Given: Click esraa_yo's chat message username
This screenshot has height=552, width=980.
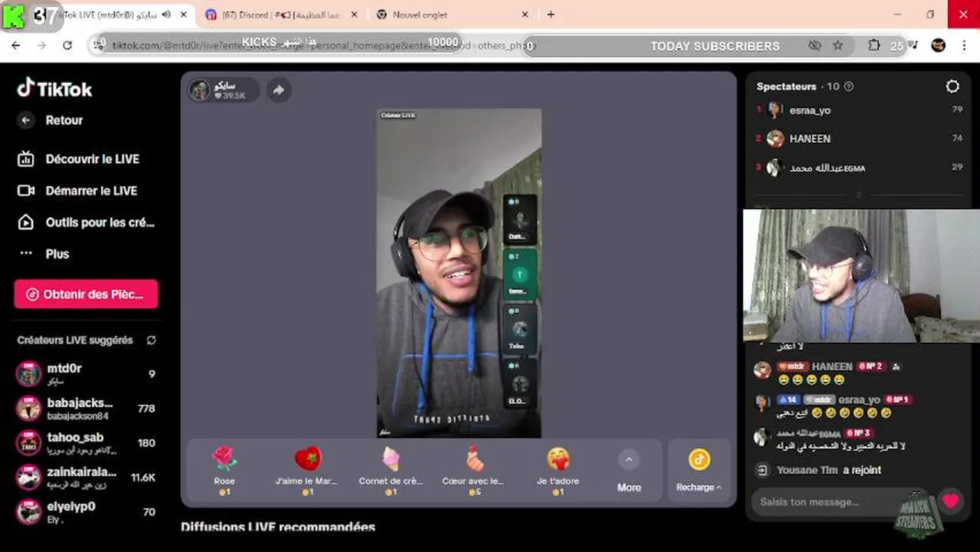Looking at the screenshot, I should tap(859, 399).
